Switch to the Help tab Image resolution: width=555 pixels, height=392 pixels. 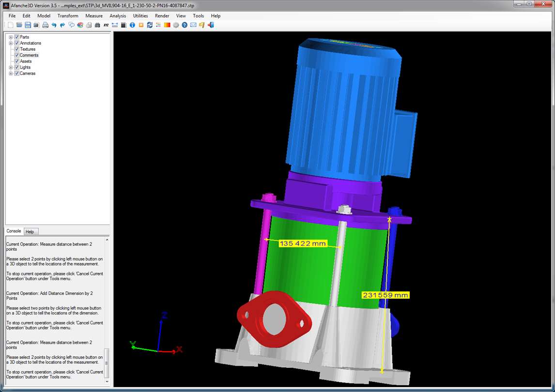[30, 231]
